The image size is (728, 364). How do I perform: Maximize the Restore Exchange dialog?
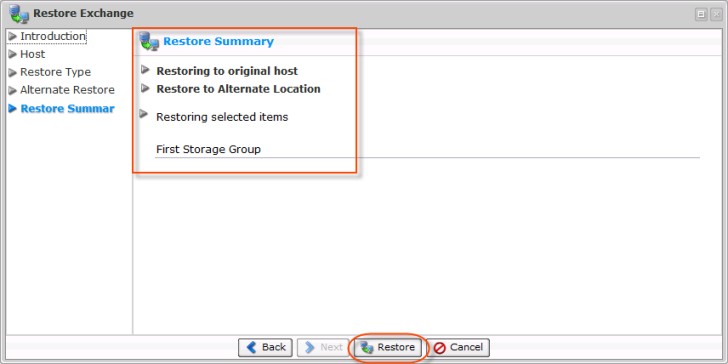(x=702, y=14)
